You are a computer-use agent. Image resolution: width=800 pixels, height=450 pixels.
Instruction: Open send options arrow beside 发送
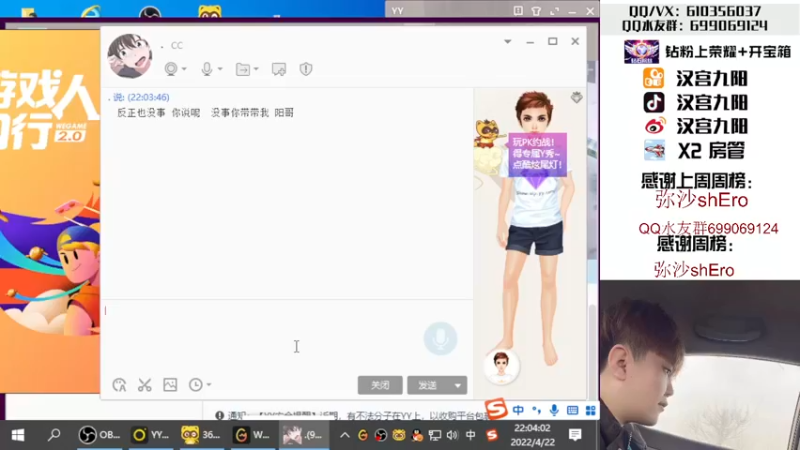click(458, 385)
